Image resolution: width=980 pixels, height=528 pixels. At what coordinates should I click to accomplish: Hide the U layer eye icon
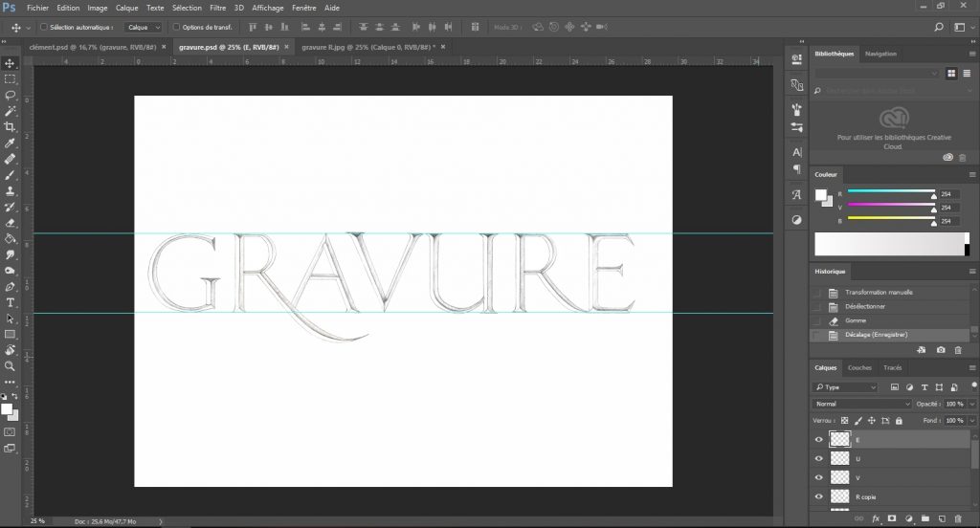click(819, 458)
